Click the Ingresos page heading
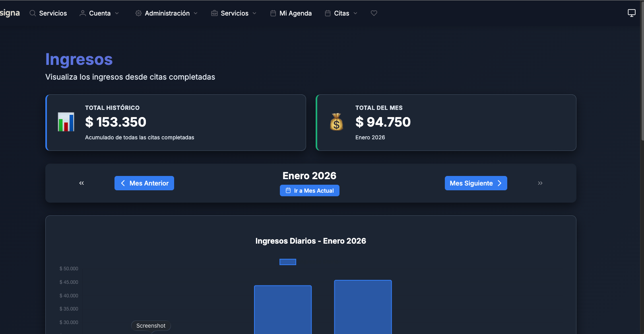Screen dimensions: 644x334 (79, 59)
